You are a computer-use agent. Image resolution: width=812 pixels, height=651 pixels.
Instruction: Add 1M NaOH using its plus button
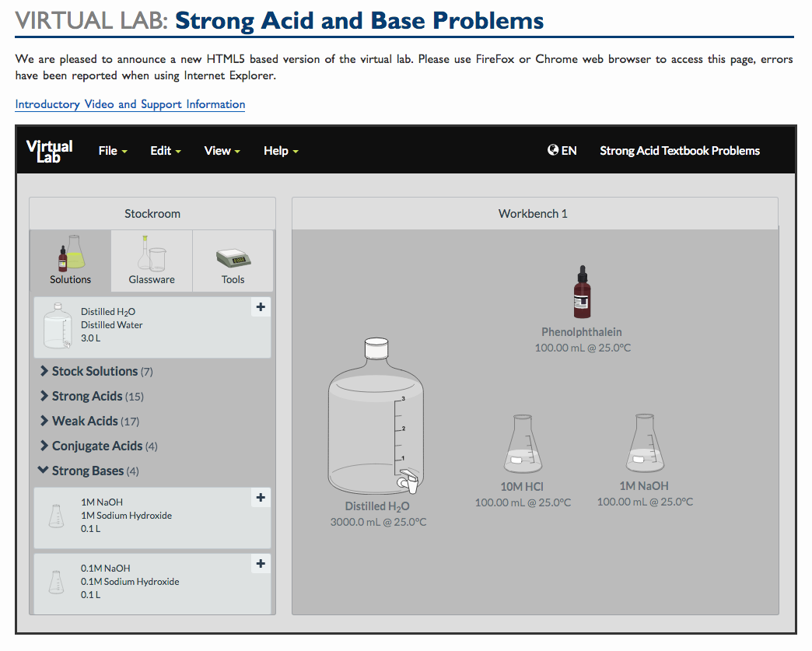[x=260, y=498]
